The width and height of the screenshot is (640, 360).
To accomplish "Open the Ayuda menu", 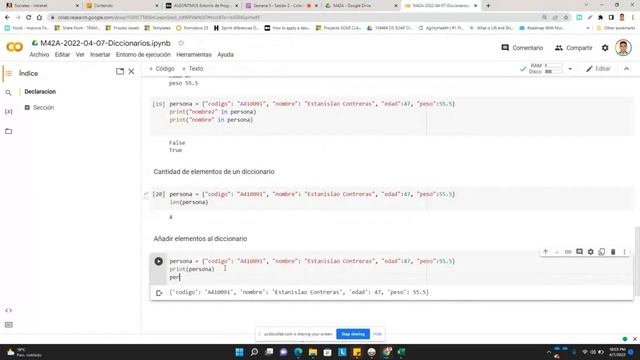I will point(225,55).
